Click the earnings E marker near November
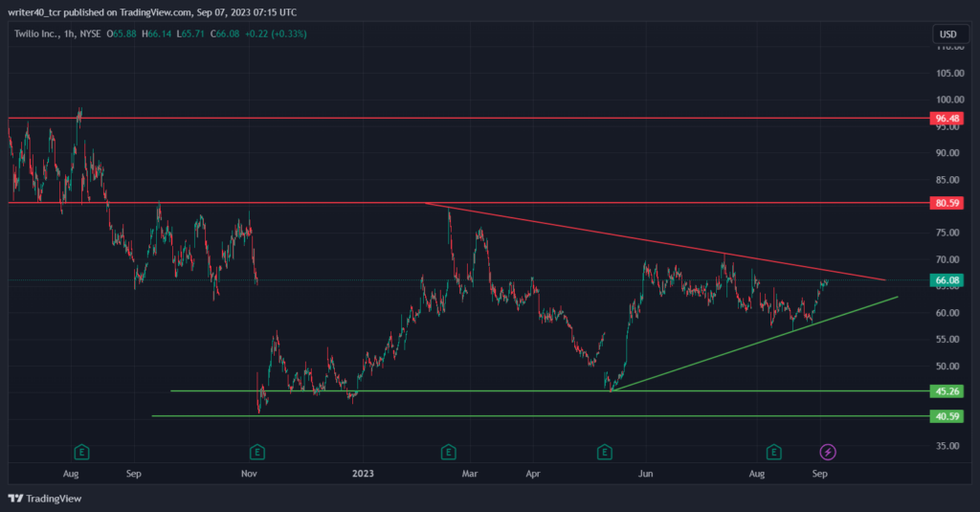This screenshot has width=980, height=512. point(256,452)
